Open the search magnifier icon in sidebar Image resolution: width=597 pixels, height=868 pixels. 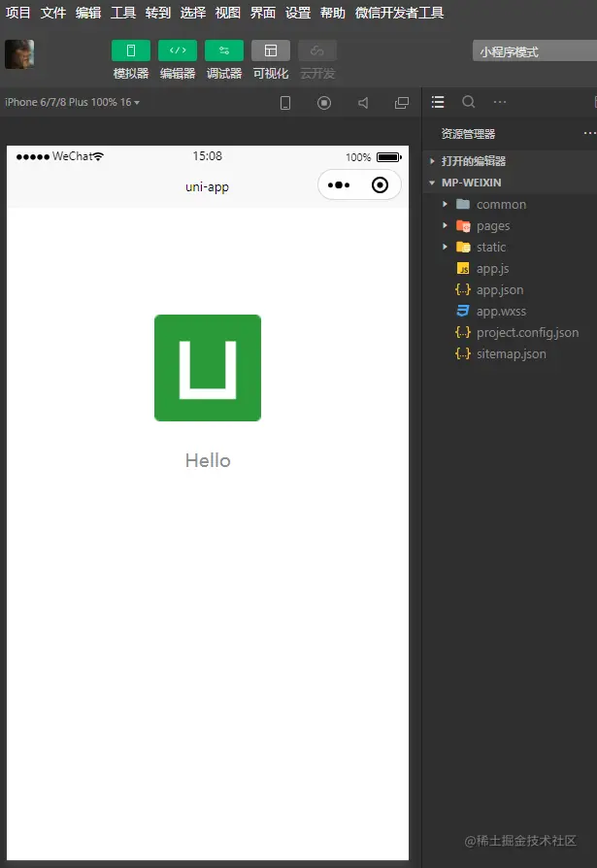(x=469, y=102)
